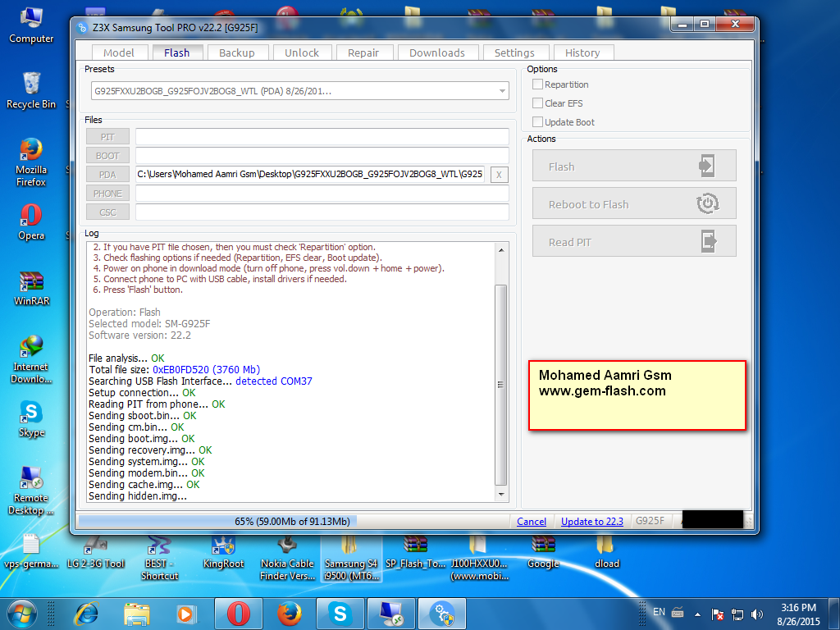Toggle the Clear EFS checkbox
This screenshot has width=840, height=630.
537,103
